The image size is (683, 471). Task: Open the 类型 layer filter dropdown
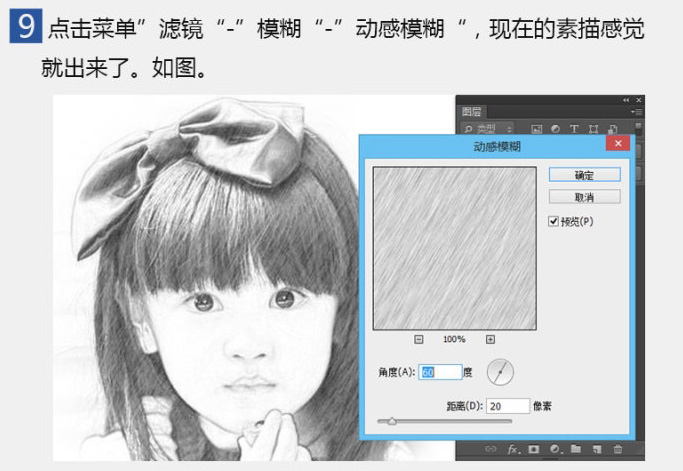coord(489,129)
